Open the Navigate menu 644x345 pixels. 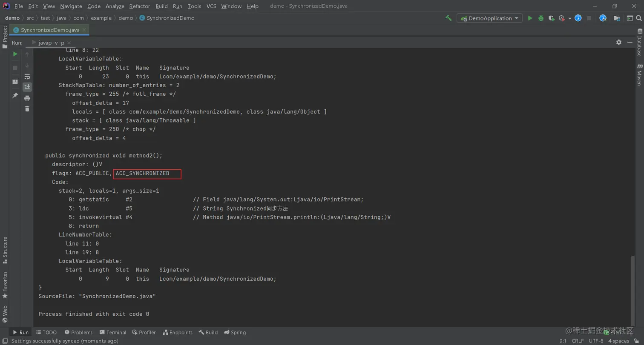tap(71, 6)
